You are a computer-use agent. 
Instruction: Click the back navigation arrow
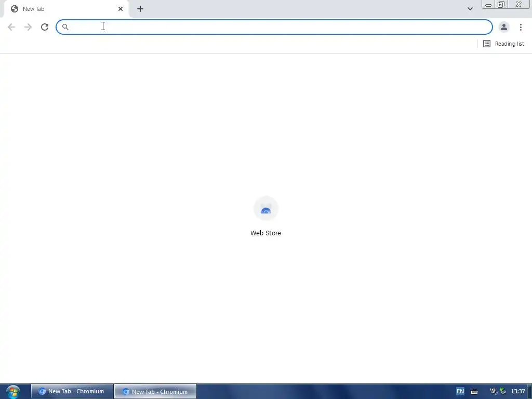[11, 27]
